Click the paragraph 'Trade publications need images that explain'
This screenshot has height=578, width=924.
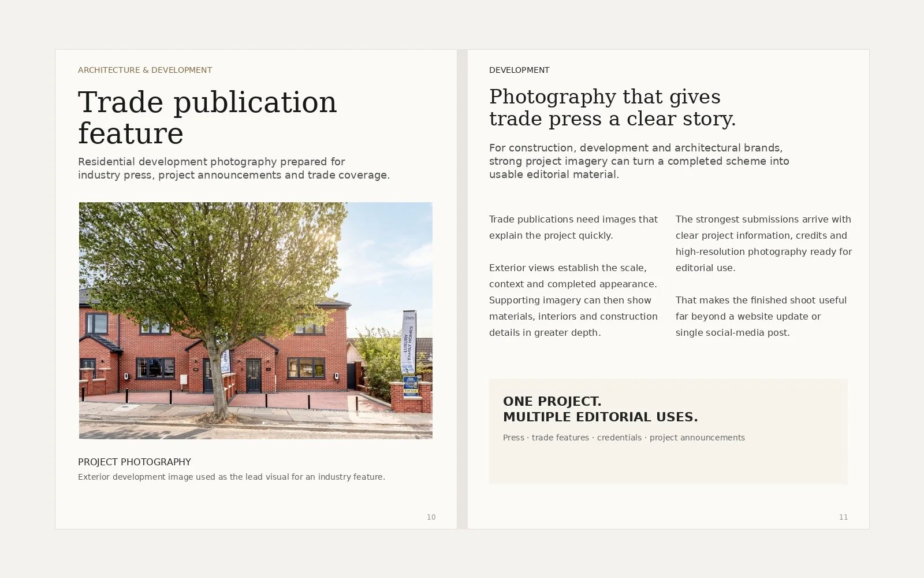[573, 227]
